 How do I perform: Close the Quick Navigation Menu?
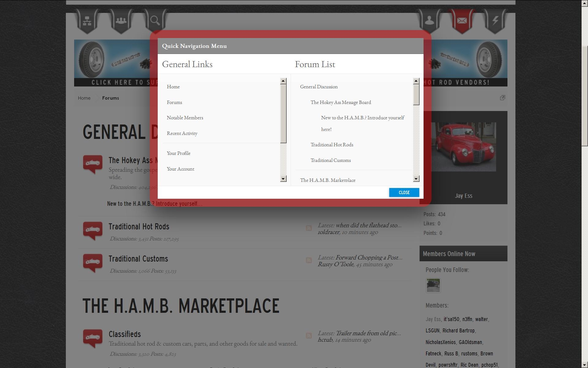404,192
